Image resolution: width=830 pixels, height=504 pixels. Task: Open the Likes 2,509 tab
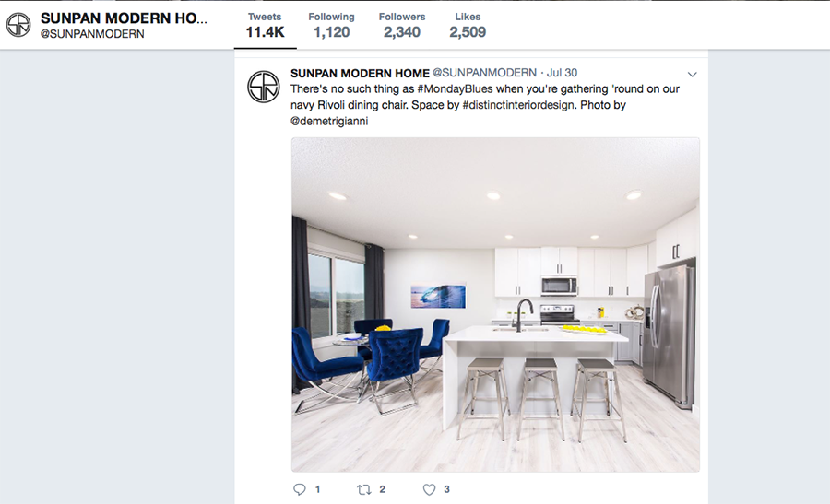(468, 26)
